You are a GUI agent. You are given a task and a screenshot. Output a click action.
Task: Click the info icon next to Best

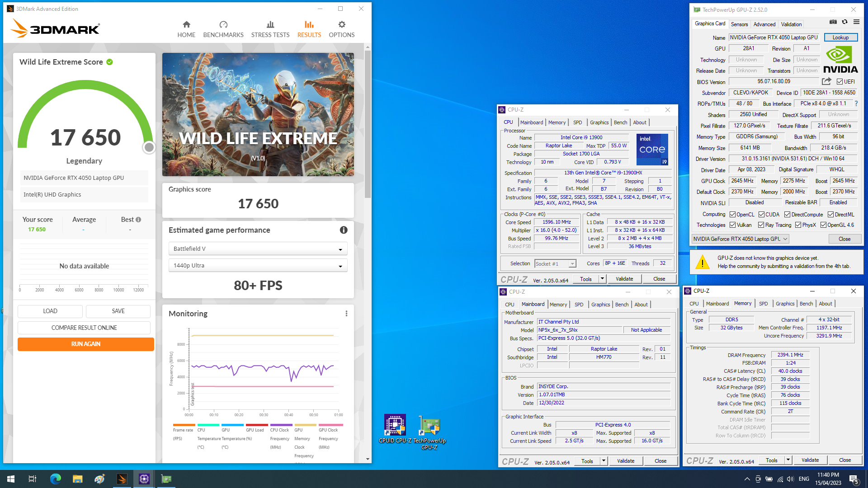138,220
